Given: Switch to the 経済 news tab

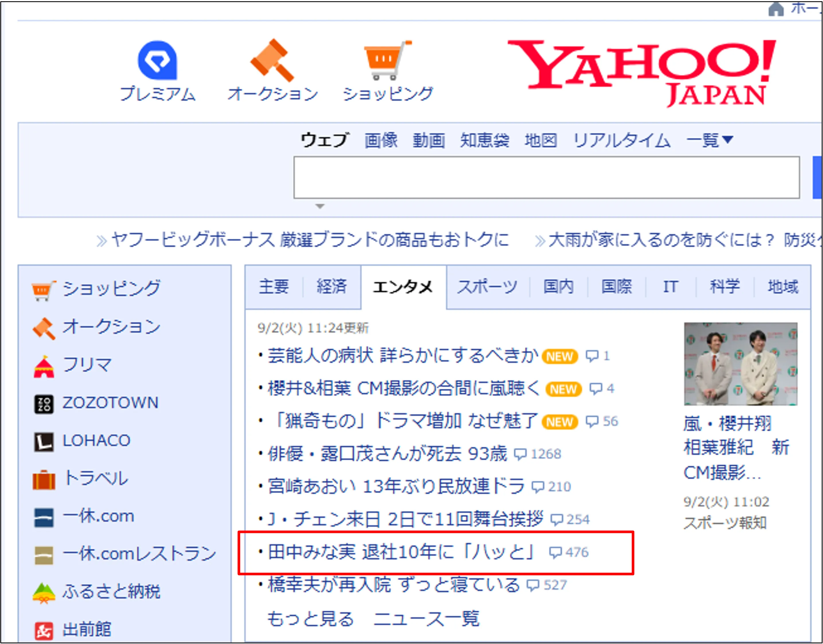Looking at the screenshot, I should tap(332, 287).
